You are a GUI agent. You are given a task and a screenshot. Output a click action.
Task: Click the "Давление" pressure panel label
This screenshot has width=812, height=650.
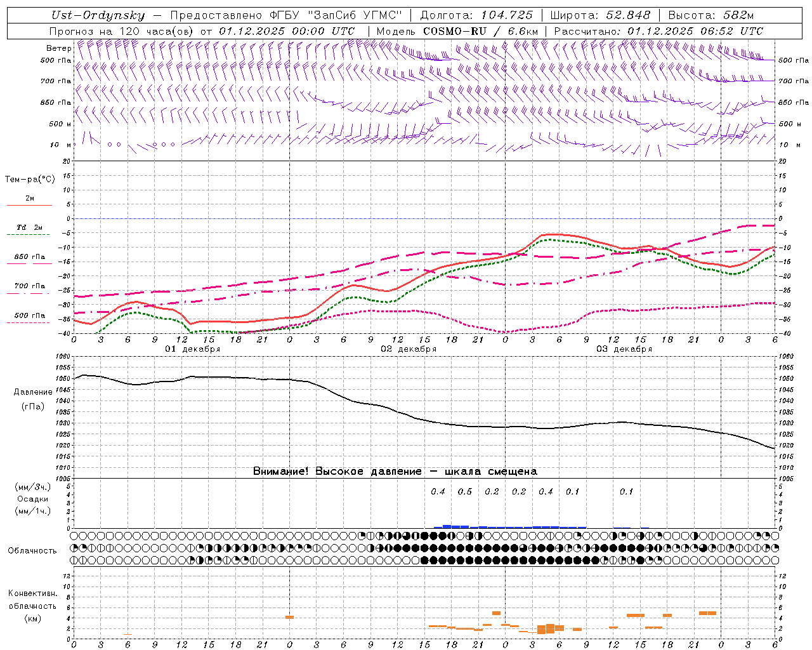pyautogui.click(x=33, y=392)
